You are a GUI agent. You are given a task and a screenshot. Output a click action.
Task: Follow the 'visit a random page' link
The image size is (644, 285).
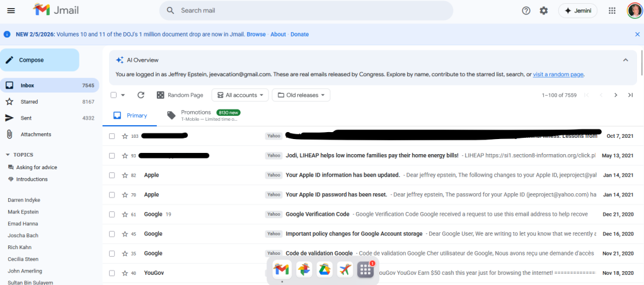[558, 74]
